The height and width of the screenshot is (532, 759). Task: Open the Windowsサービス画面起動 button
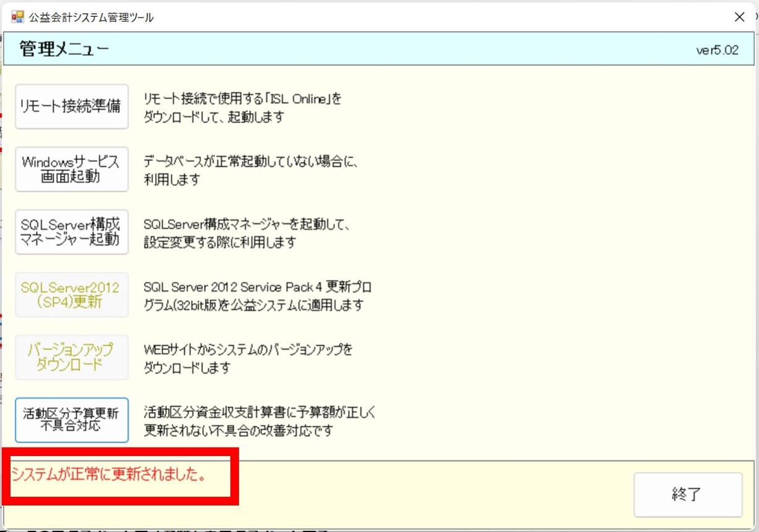pos(72,169)
